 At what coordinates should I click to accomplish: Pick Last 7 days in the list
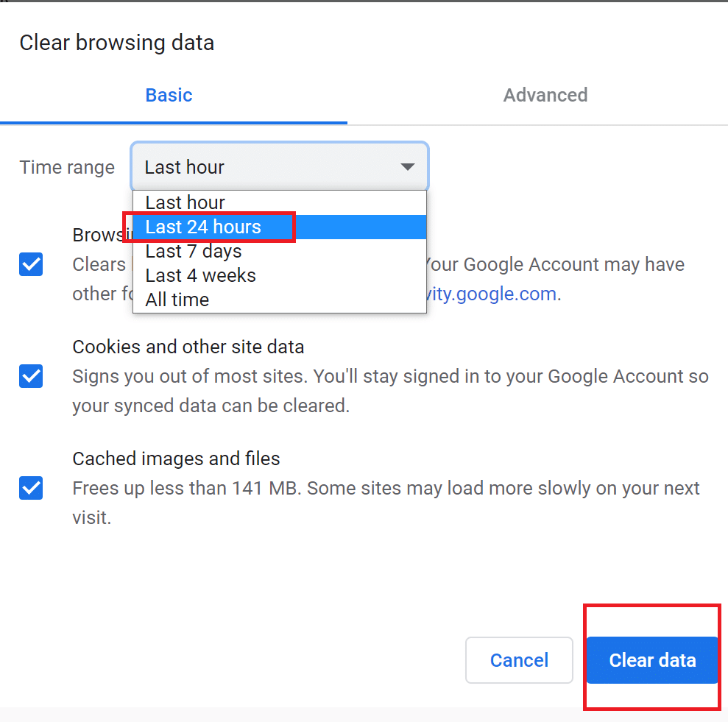click(194, 251)
